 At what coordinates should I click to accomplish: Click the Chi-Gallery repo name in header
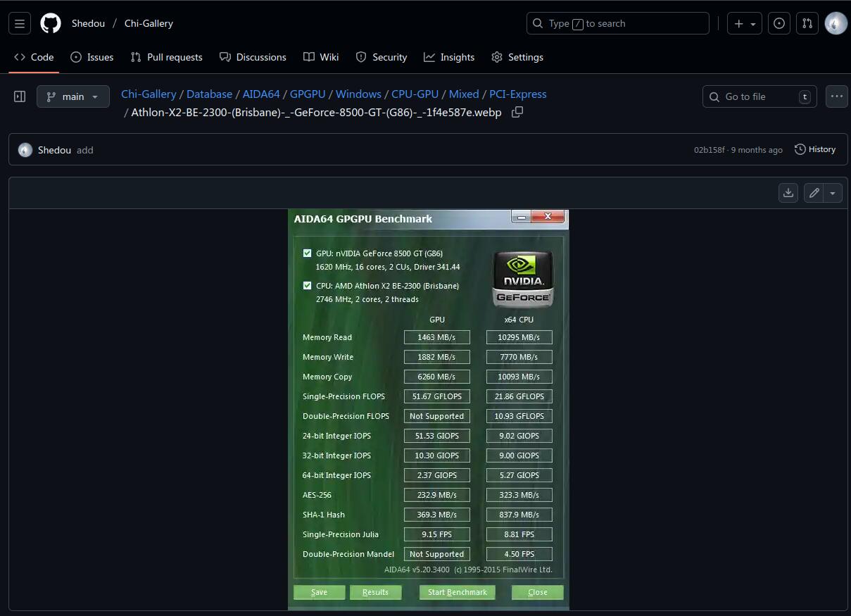click(x=149, y=23)
